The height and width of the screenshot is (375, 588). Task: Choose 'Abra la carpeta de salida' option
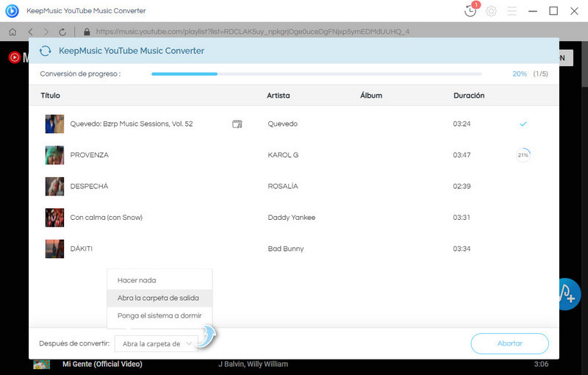click(x=159, y=298)
